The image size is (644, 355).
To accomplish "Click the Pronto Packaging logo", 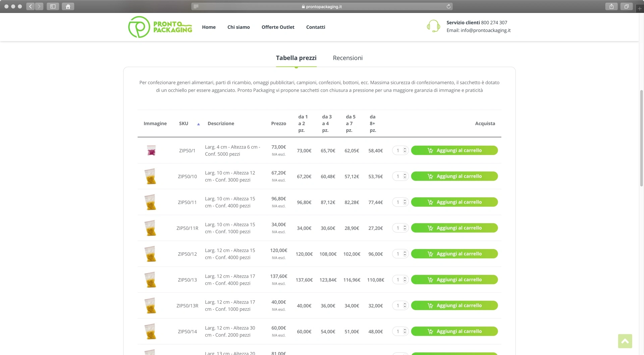I will pyautogui.click(x=160, y=27).
